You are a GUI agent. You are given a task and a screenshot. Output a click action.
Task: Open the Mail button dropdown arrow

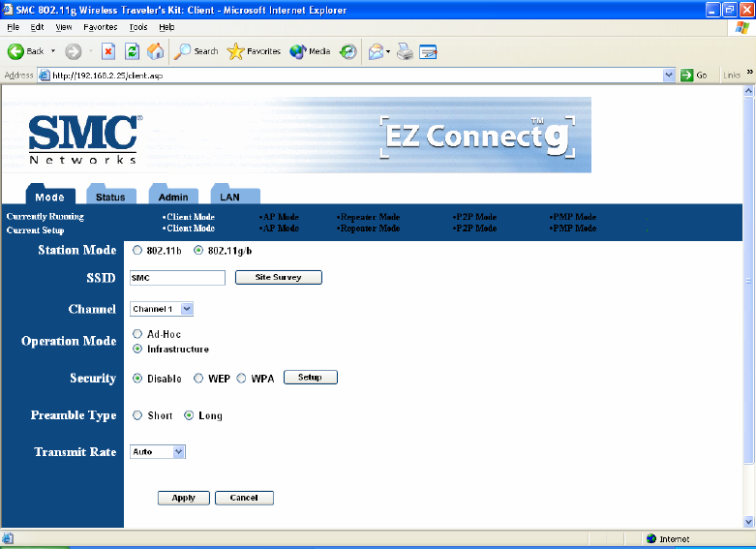click(388, 51)
